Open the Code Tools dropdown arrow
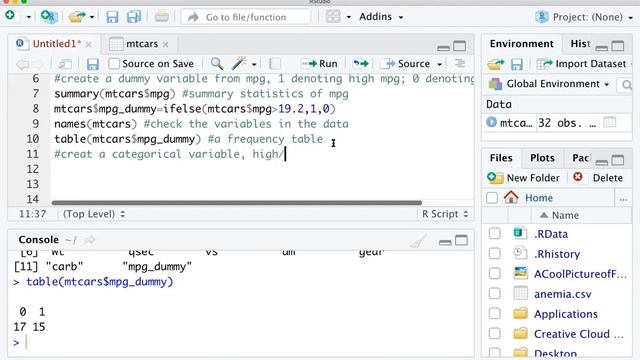This screenshot has height=360, width=640. click(x=254, y=64)
